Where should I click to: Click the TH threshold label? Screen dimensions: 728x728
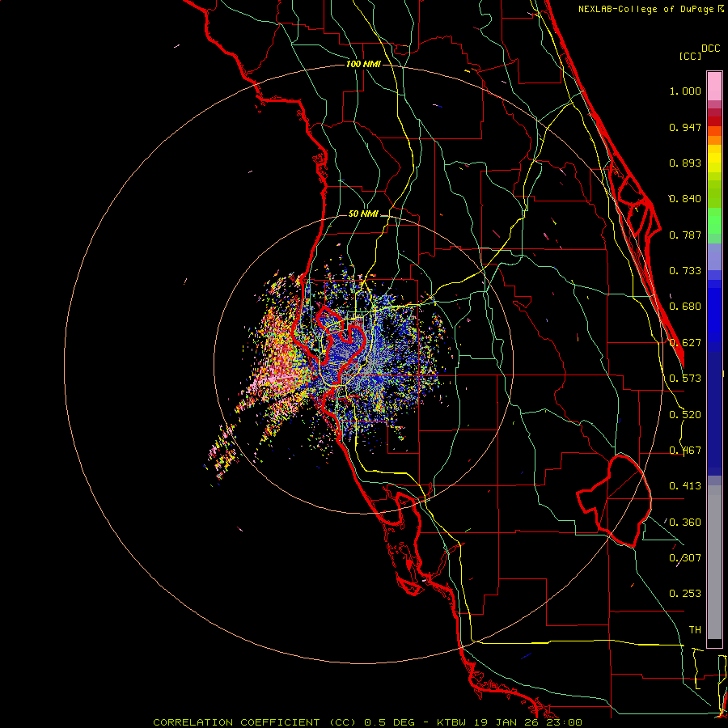pyautogui.click(x=695, y=630)
